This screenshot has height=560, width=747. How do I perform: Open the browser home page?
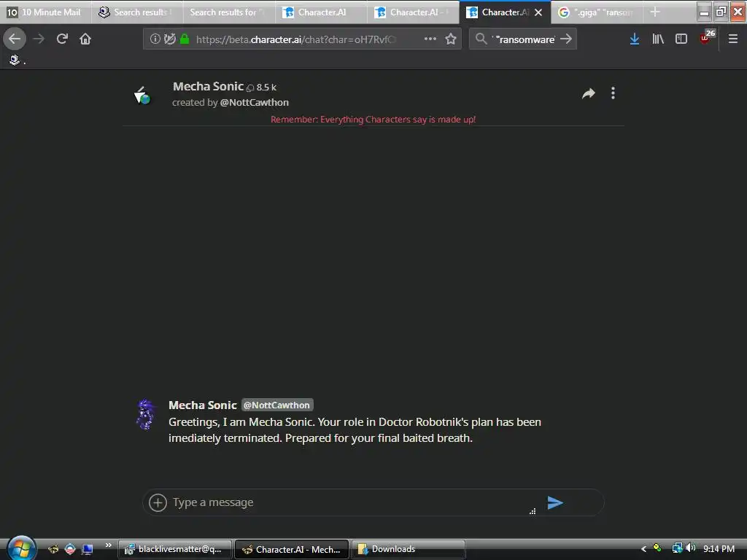tap(85, 39)
